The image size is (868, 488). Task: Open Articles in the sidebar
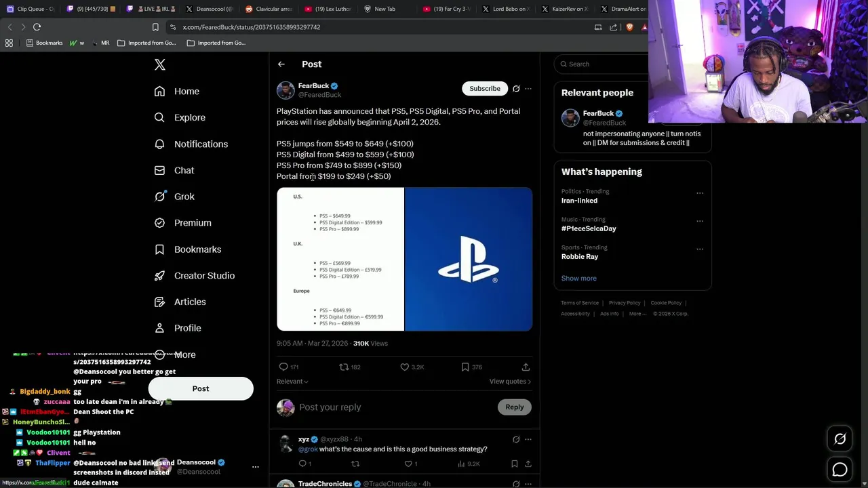(180, 302)
